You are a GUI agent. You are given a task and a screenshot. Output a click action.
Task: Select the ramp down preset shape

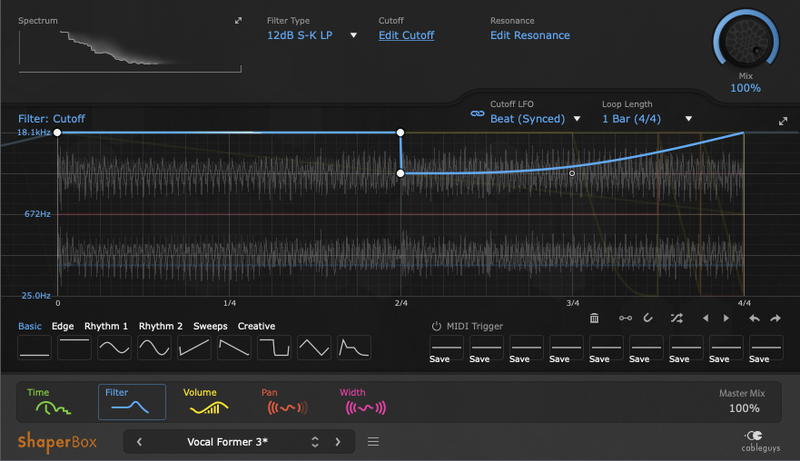click(234, 348)
